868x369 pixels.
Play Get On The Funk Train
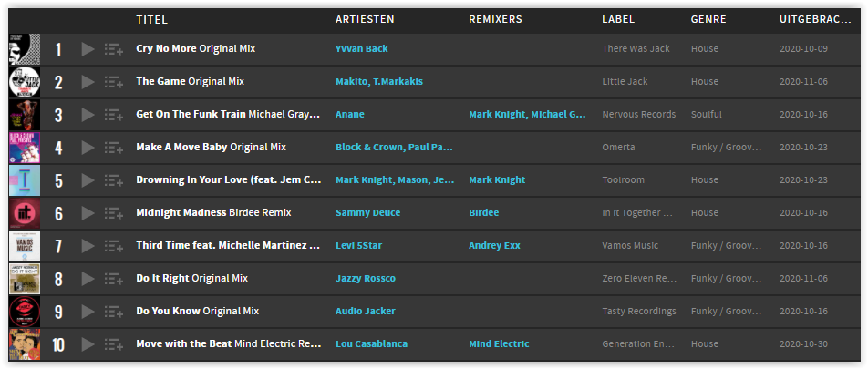pyautogui.click(x=88, y=115)
